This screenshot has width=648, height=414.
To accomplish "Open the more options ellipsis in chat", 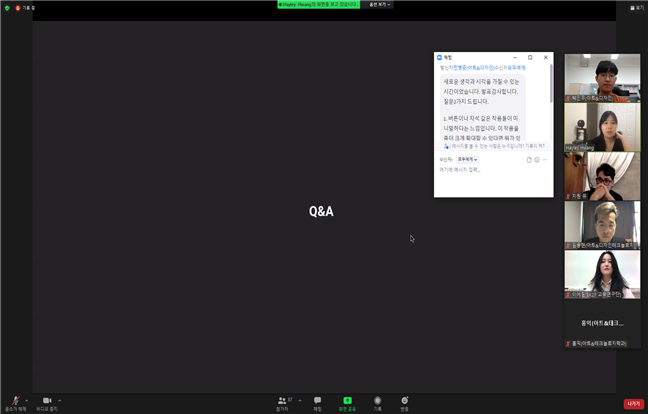I will click(546, 159).
